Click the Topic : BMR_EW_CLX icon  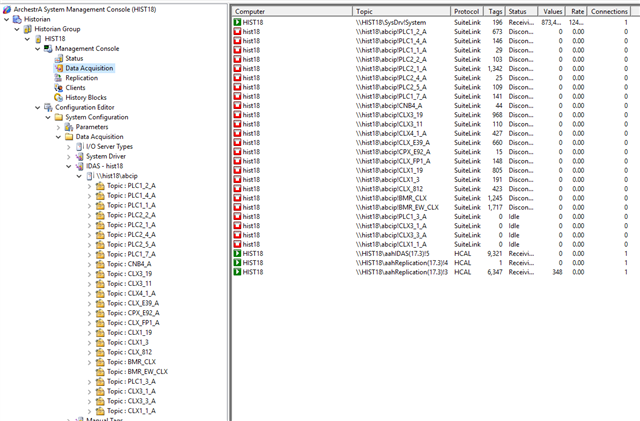tap(100, 372)
